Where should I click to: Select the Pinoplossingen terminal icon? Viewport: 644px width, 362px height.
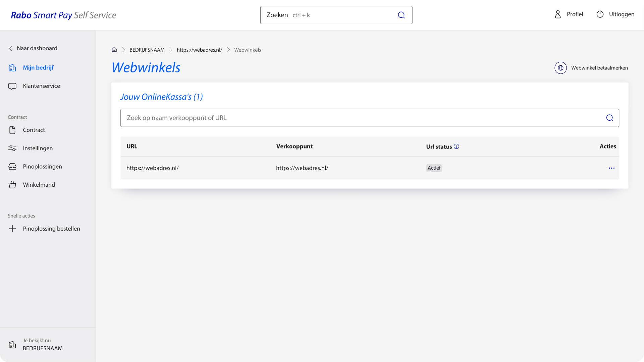coord(12,166)
